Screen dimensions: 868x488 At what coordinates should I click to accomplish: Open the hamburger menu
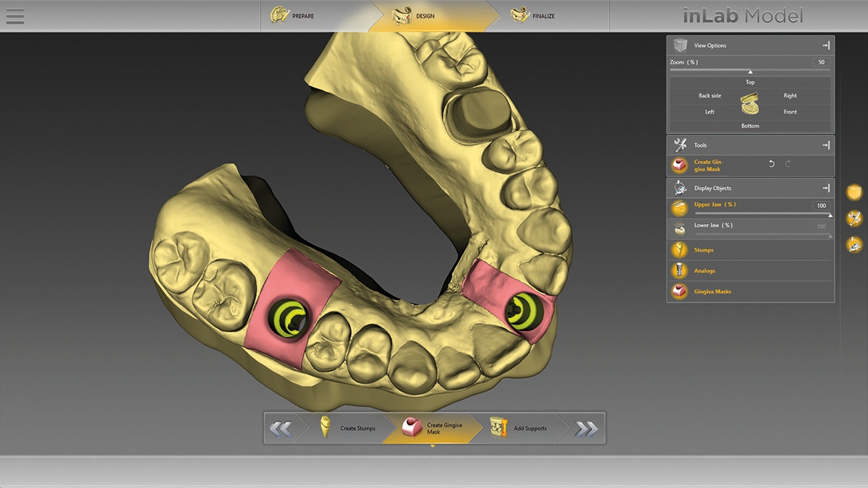pos(14,16)
